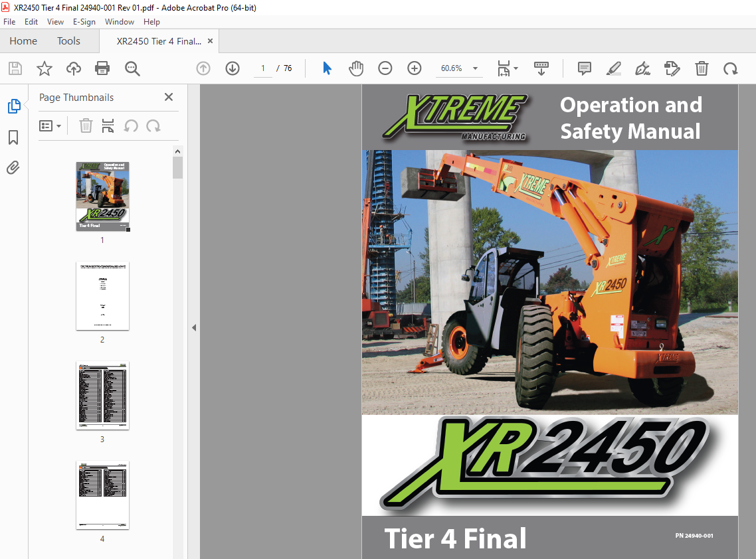Open the View menu
756x559 pixels.
tap(55, 22)
